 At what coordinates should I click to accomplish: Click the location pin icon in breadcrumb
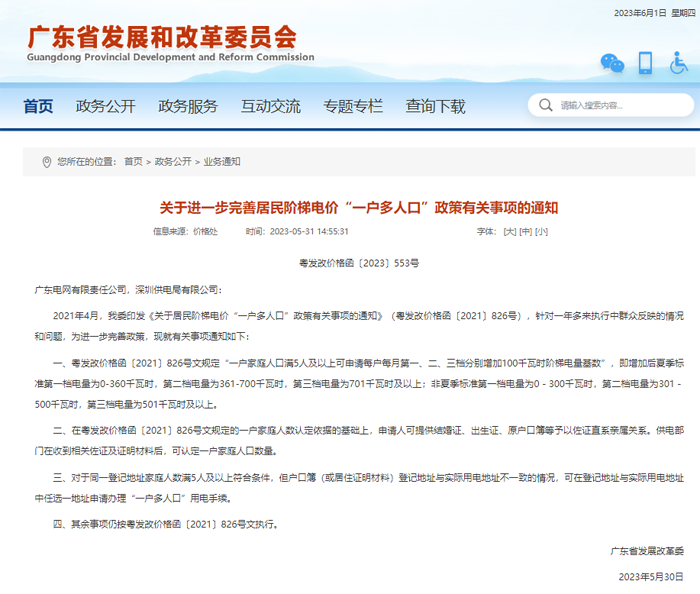coord(46,161)
